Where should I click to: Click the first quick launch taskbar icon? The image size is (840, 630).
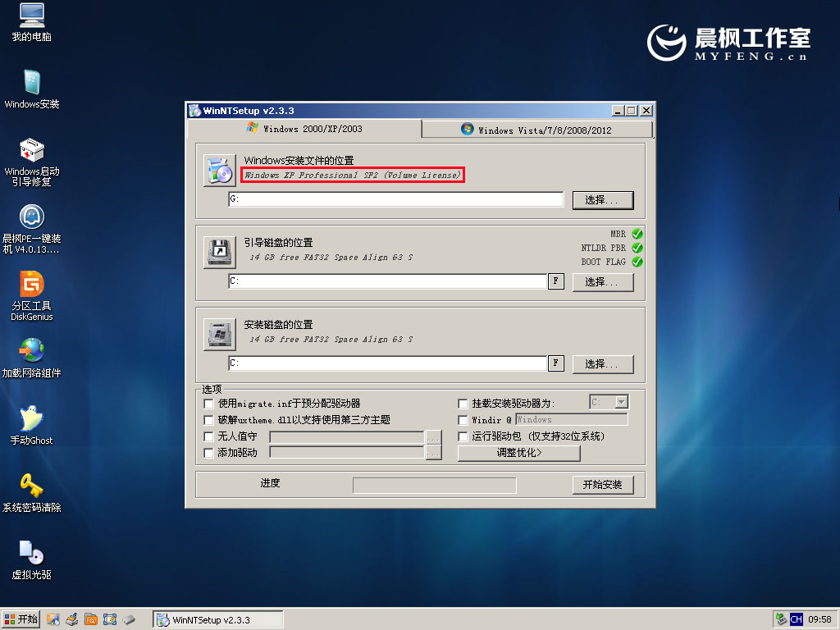tap(53, 620)
